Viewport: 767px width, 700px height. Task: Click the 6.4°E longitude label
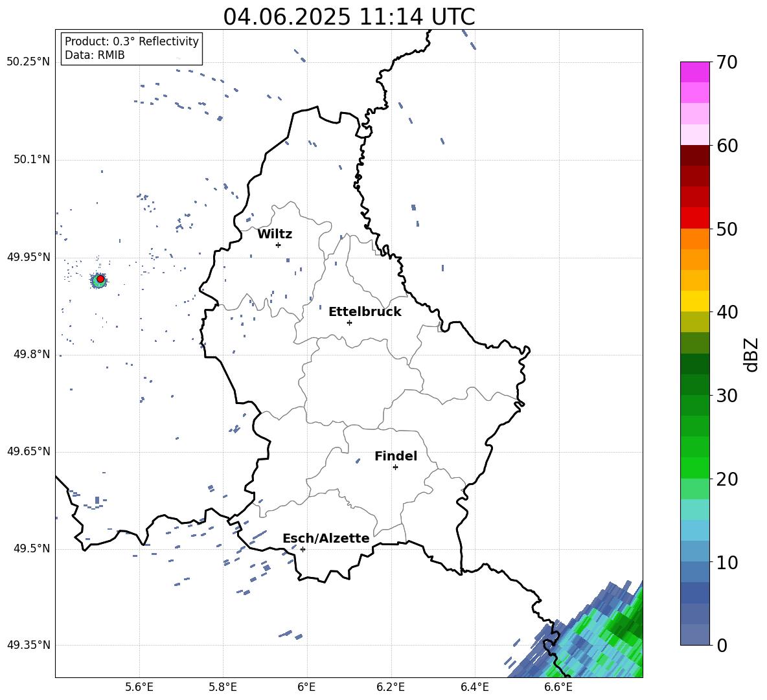coord(474,687)
